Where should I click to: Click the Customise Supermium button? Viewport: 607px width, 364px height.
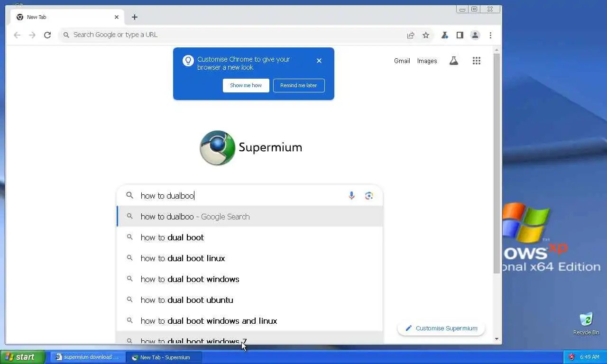click(441, 328)
